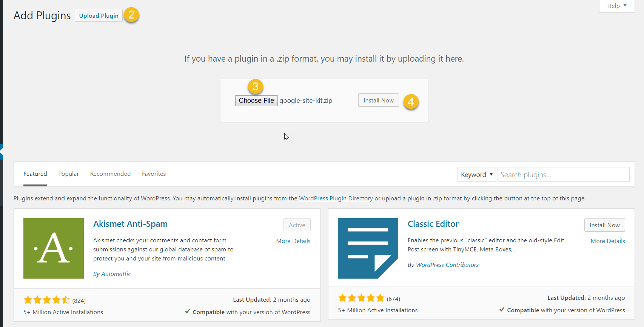
Task: Click the Upload Plugin button
Action: [x=99, y=15]
